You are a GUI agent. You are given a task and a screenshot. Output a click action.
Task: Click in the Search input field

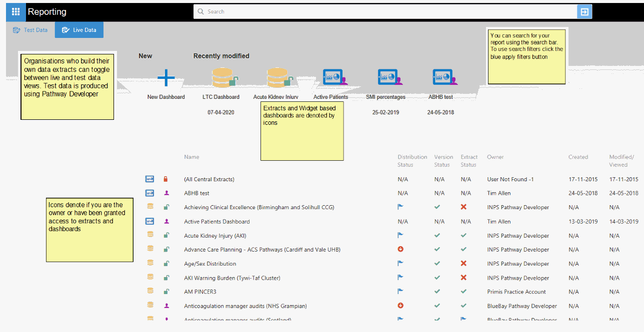click(x=385, y=11)
